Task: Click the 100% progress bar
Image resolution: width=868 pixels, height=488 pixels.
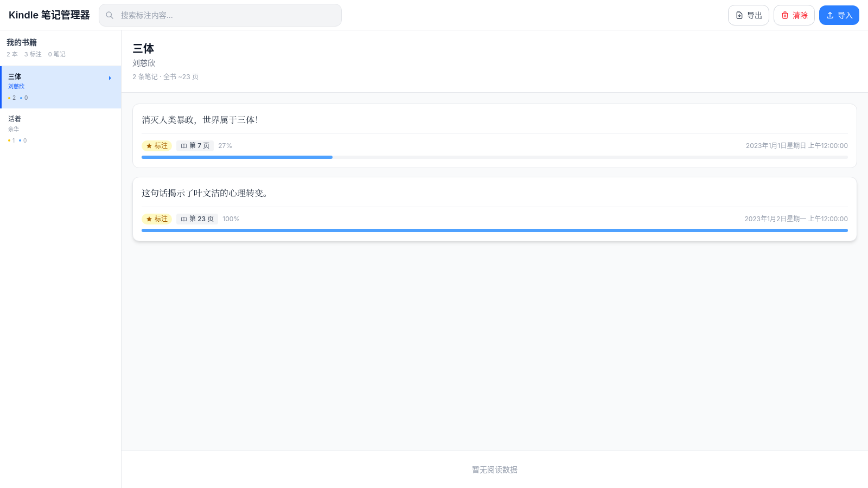Action: click(x=495, y=230)
